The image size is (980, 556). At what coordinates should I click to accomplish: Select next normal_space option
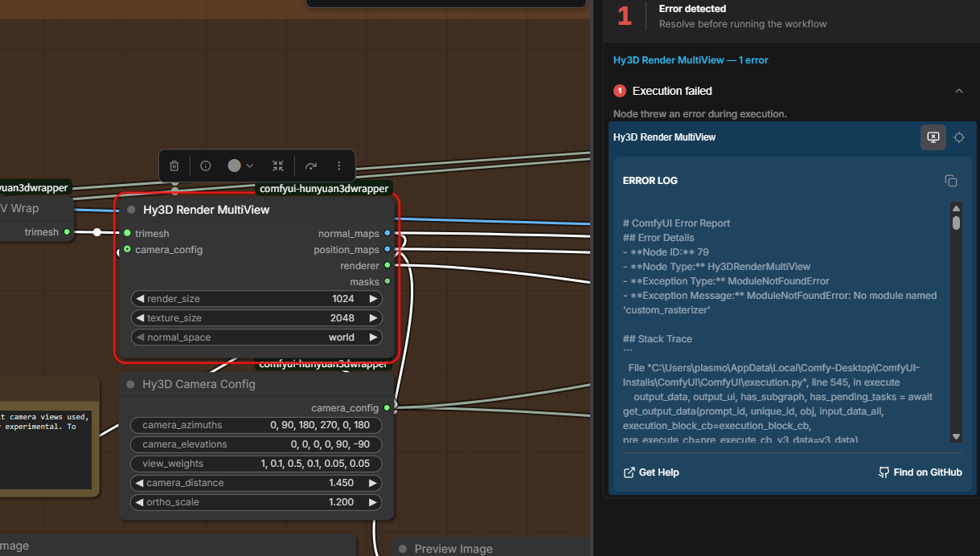(373, 337)
